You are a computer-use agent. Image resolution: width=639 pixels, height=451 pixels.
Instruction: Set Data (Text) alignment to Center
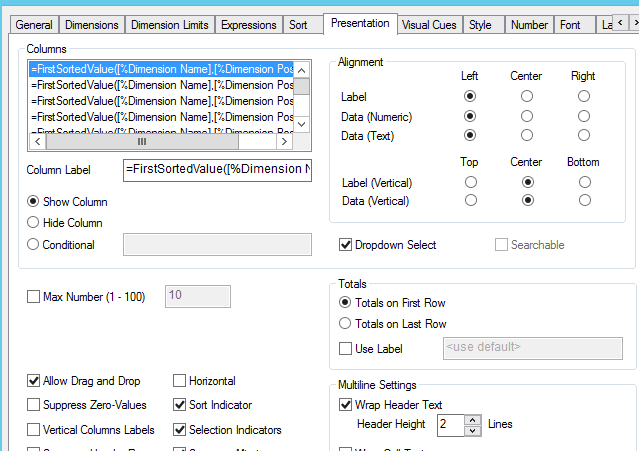coord(527,135)
